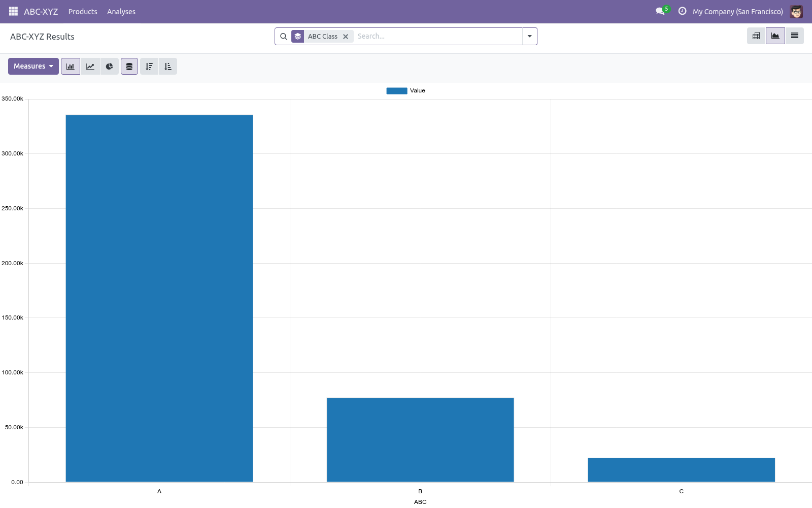
Task: Open the user avatar menu
Action: click(x=796, y=11)
